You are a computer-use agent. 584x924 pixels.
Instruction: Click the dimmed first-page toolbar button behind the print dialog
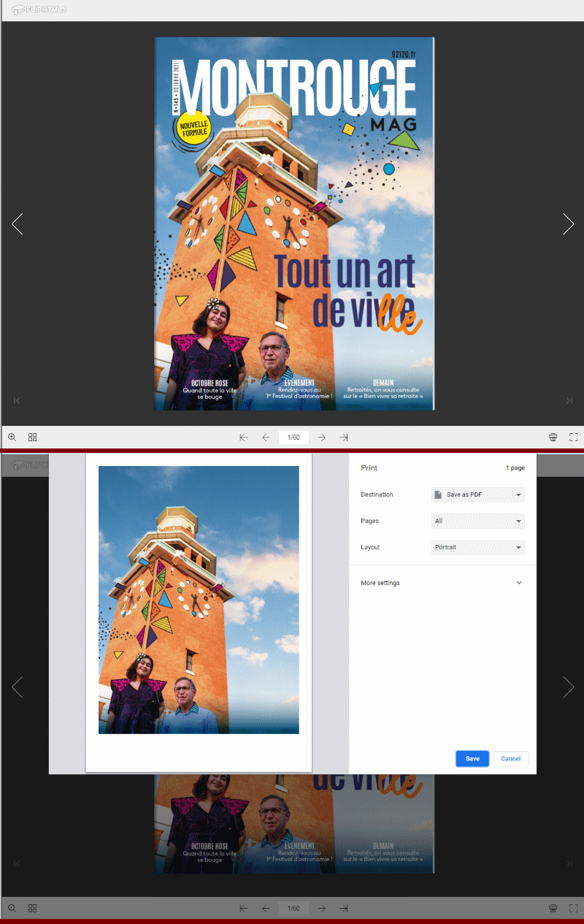[x=244, y=908]
